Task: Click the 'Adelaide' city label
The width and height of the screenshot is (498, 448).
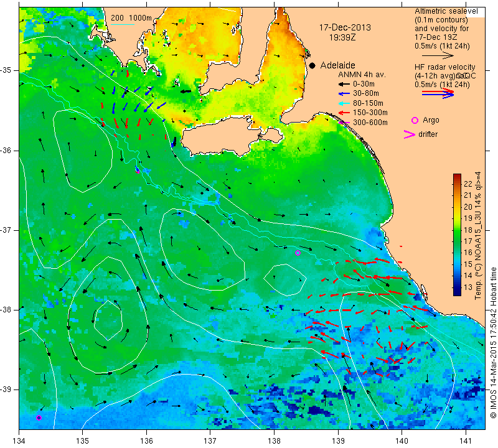Action: (x=337, y=65)
